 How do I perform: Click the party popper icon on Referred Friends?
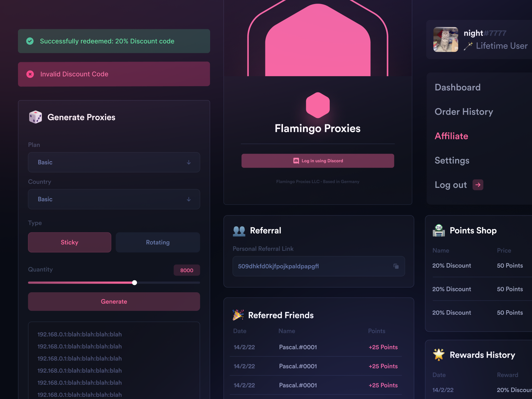[x=238, y=315]
